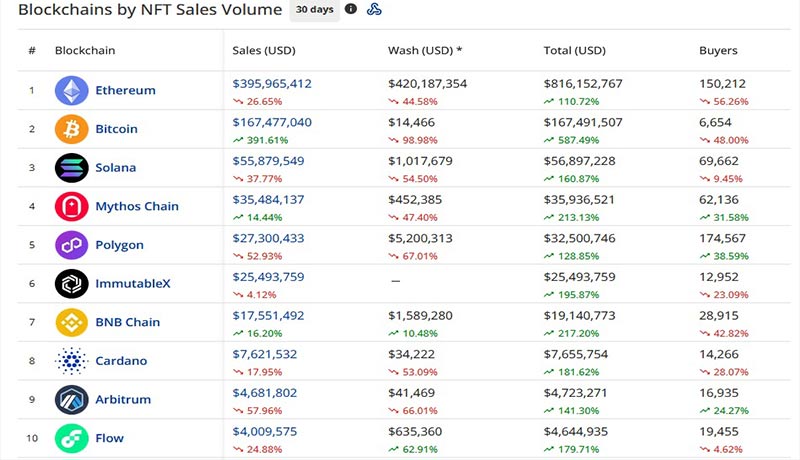
Task: Click the Bitcoin logo icon
Action: click(x=71, y=129)
